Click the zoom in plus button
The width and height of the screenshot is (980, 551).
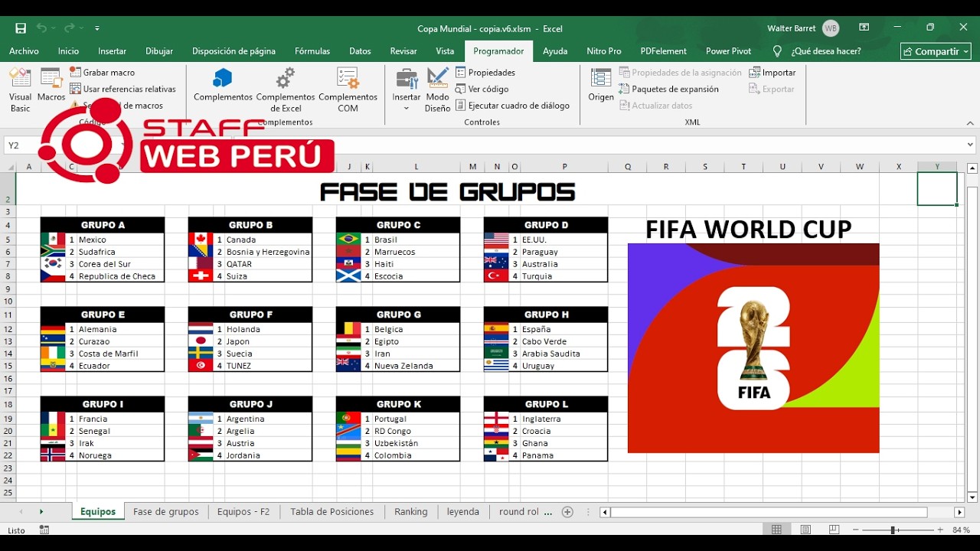[940, 530]
